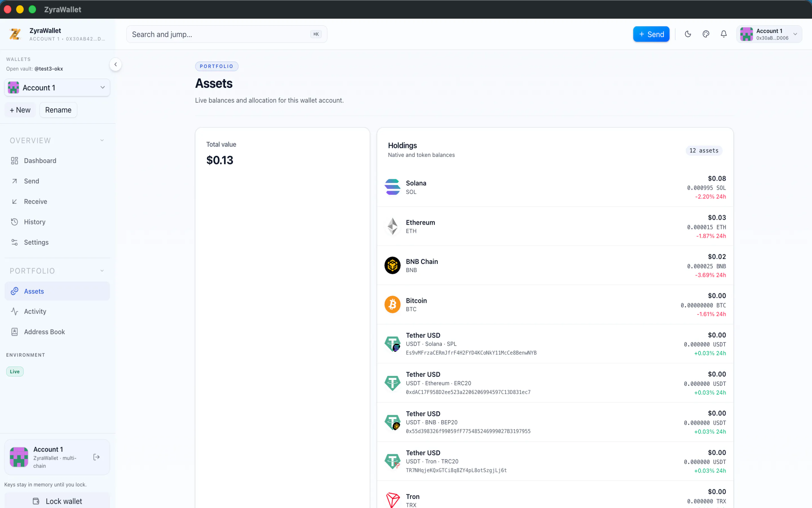
Task: Click the Send arrow icon in sidebar
Action: (x=14, y=181)
